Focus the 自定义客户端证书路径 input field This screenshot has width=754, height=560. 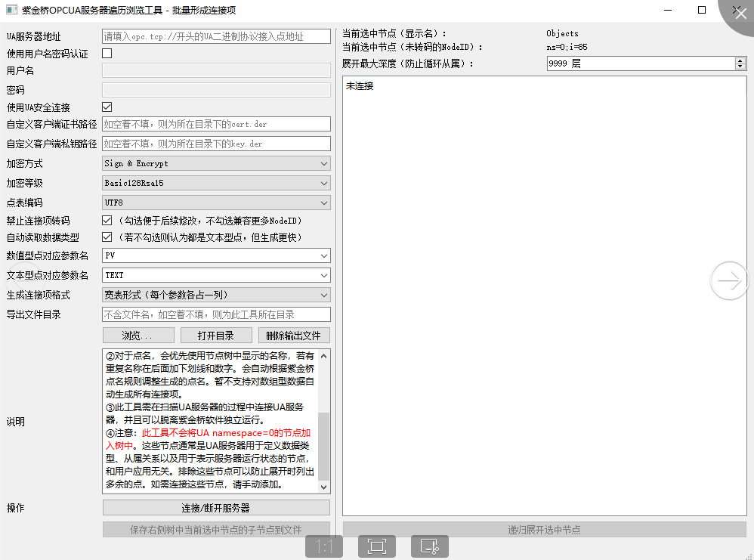tap(216, 124)
